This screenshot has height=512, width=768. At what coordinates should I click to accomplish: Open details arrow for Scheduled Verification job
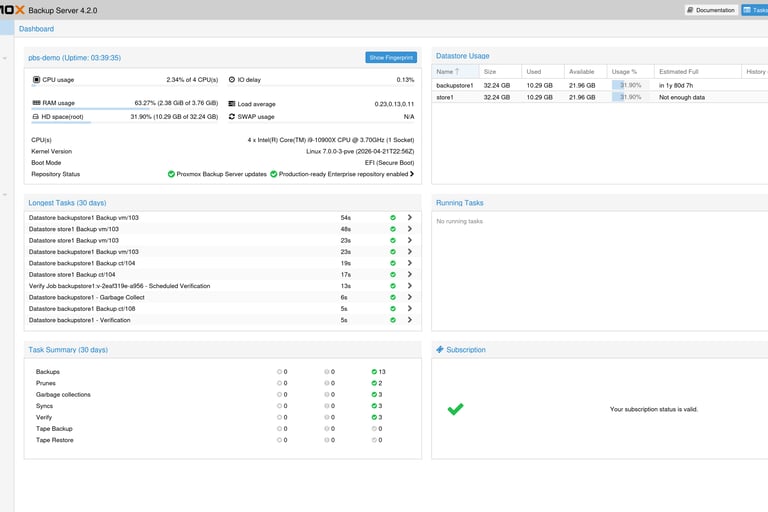coord(409,286)
